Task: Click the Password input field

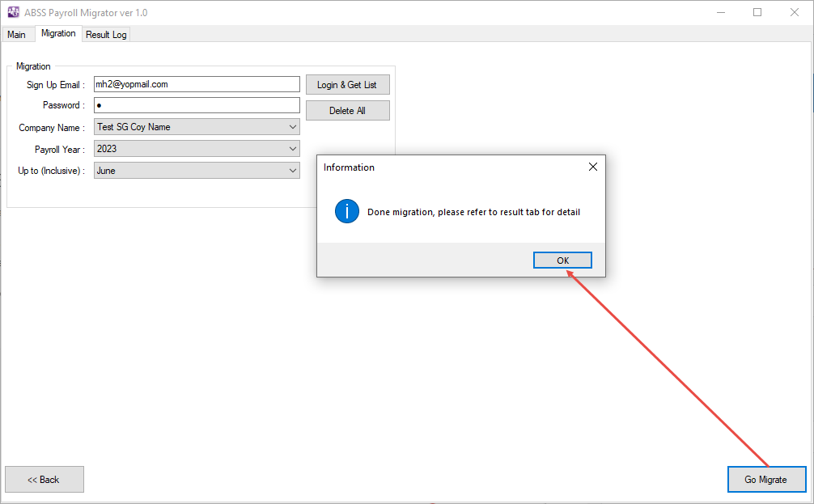Action: [197, 105]
